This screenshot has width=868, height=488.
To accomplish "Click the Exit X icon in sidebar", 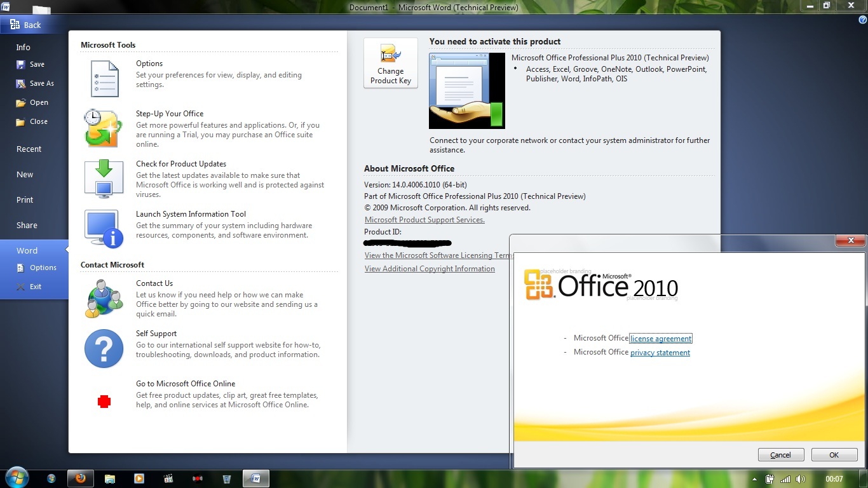I will point(21,287).
